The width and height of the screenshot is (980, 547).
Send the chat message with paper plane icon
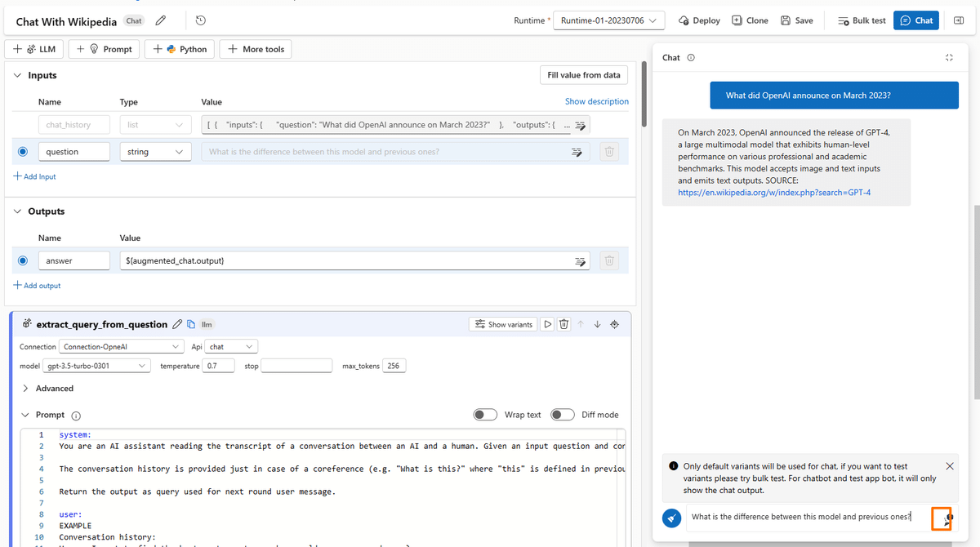[x=671, y=518]
